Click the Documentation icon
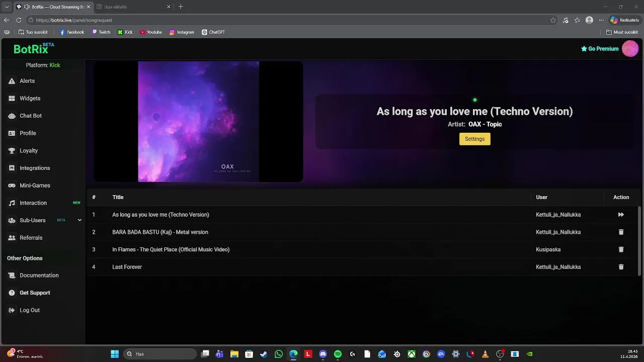The image size is (644, 362). click(12, 276)
